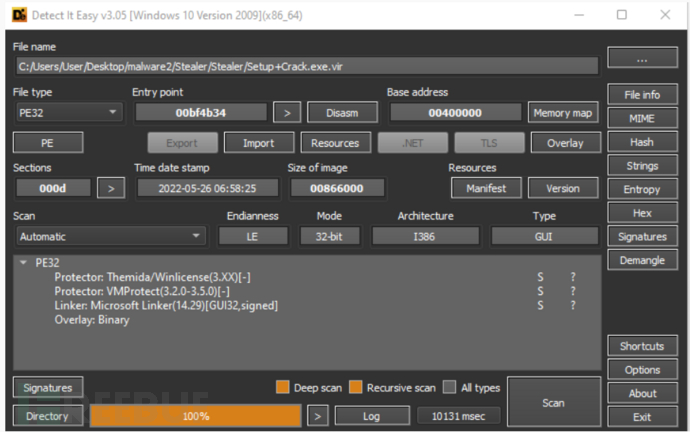Click the 10131 msec scan time field
The width and height of the screenshot is (690, 432).
pos(458,416)
